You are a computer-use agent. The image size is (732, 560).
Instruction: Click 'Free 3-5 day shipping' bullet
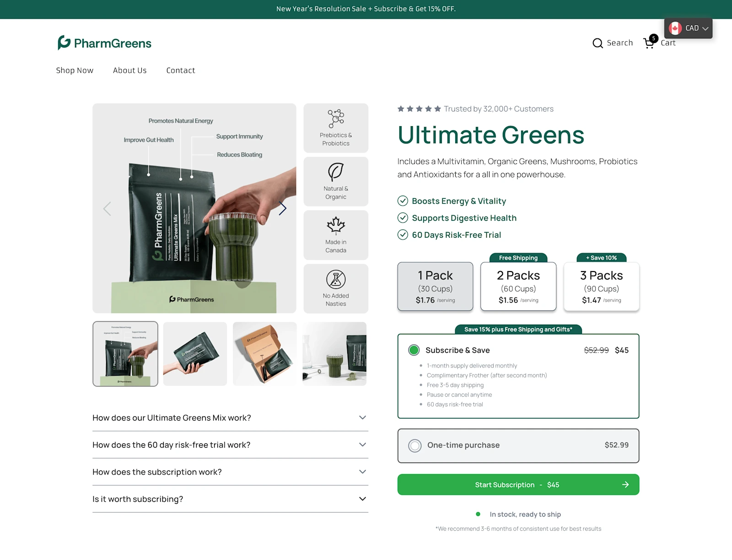click(x=455, y=385)
